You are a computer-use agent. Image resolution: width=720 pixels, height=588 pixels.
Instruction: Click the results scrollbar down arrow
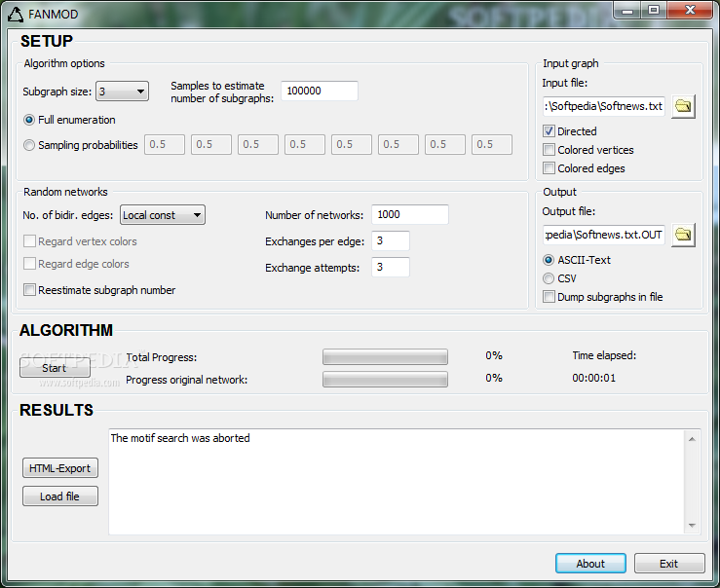tap(692, 526)
